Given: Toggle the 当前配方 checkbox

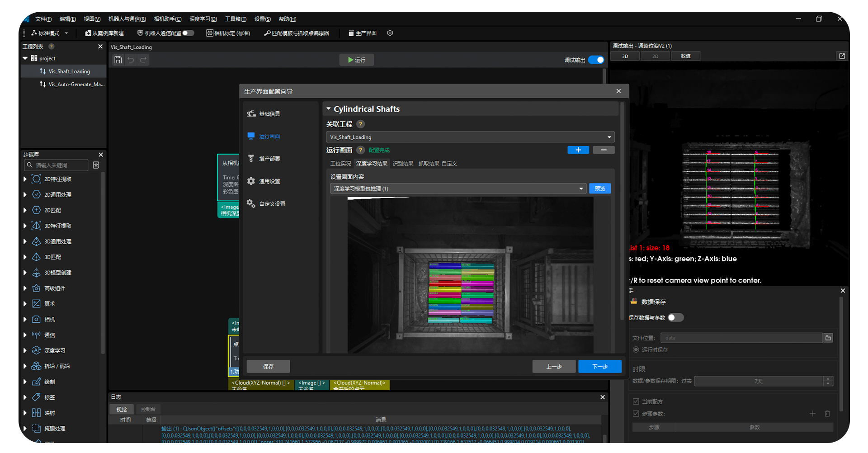Looking at the screenshot, I should coord(636,402).
